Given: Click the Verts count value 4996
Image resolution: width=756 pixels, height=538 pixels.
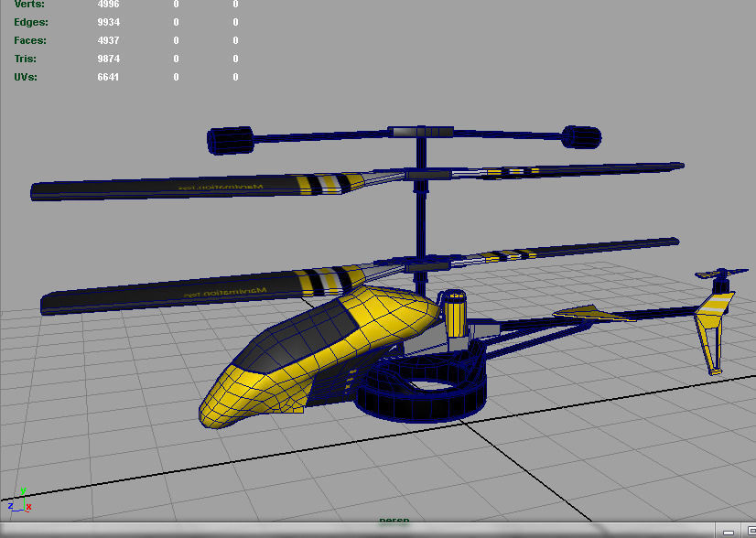Looking at the screenshot, I should 109,5.
